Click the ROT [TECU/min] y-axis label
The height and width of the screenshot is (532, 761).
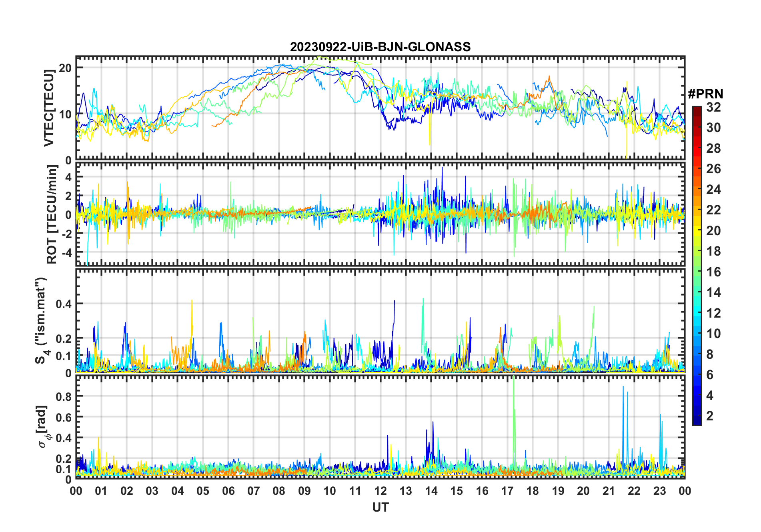[x=52, y=214]
